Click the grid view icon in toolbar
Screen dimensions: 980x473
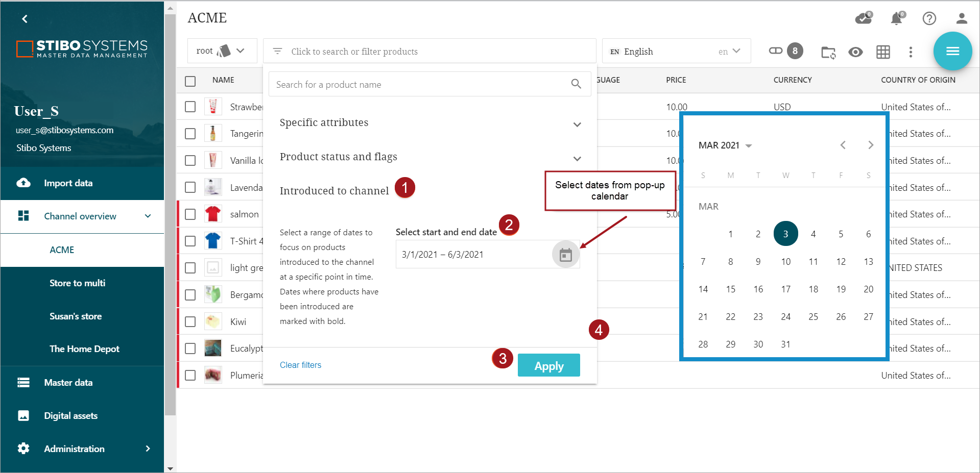(883, 52)
